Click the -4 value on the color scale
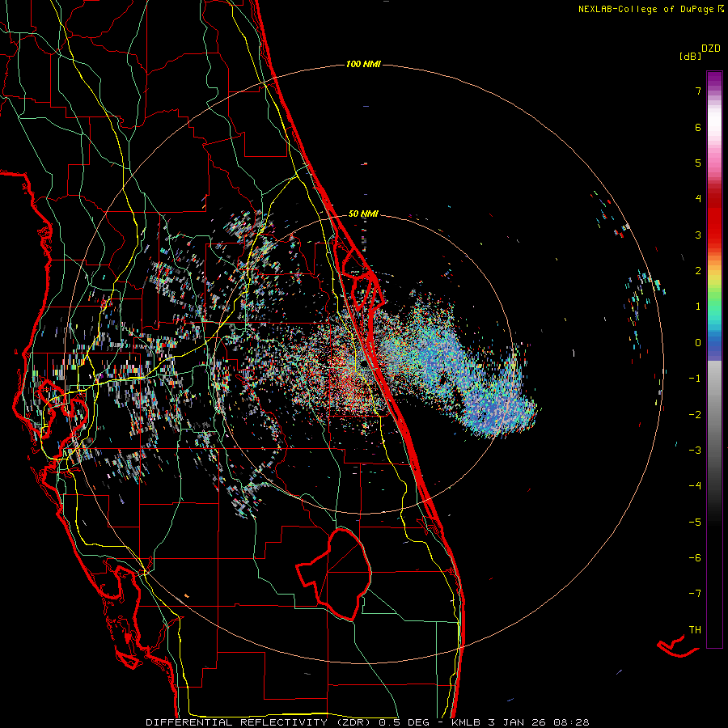This screenshot has width=728, height=728. pos(695,486)
